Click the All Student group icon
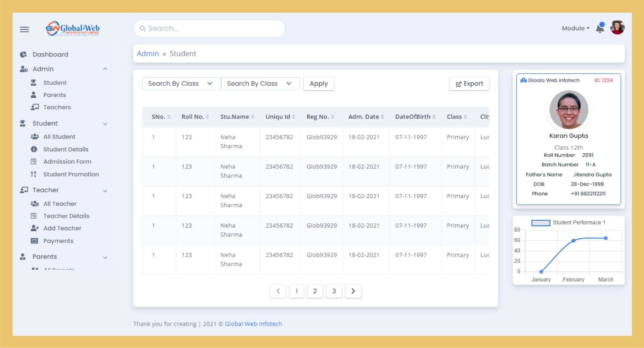644x348 pixels. [35, 137]
